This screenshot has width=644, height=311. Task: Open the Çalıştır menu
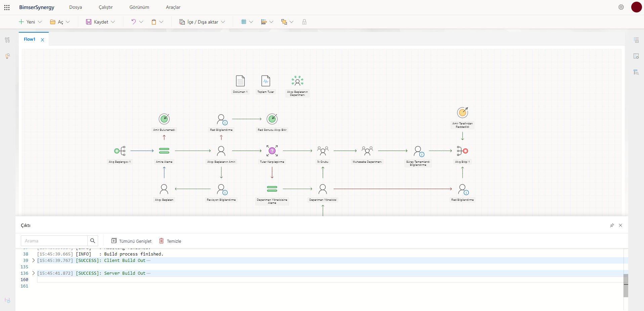click(106, 7)
